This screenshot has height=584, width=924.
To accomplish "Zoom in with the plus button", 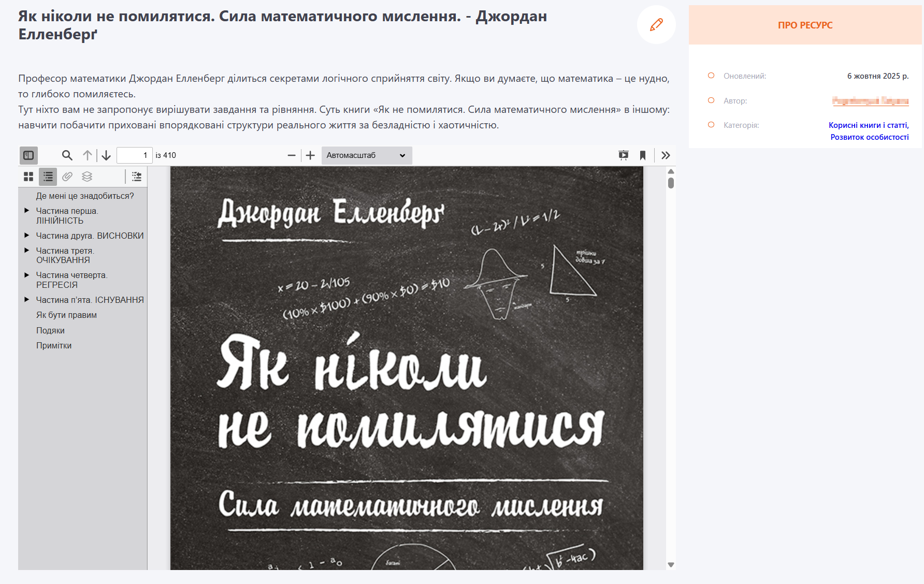I will [310, 155].
